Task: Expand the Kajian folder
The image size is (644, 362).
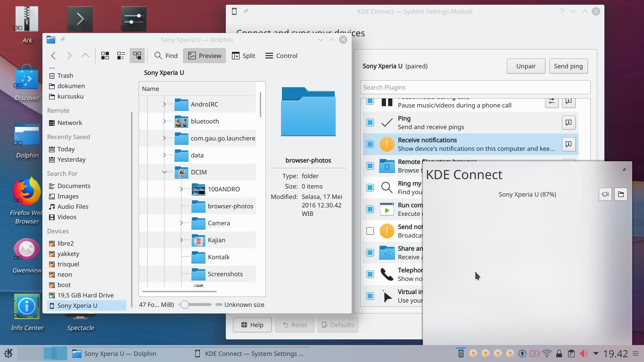Action: coord(182,240)
